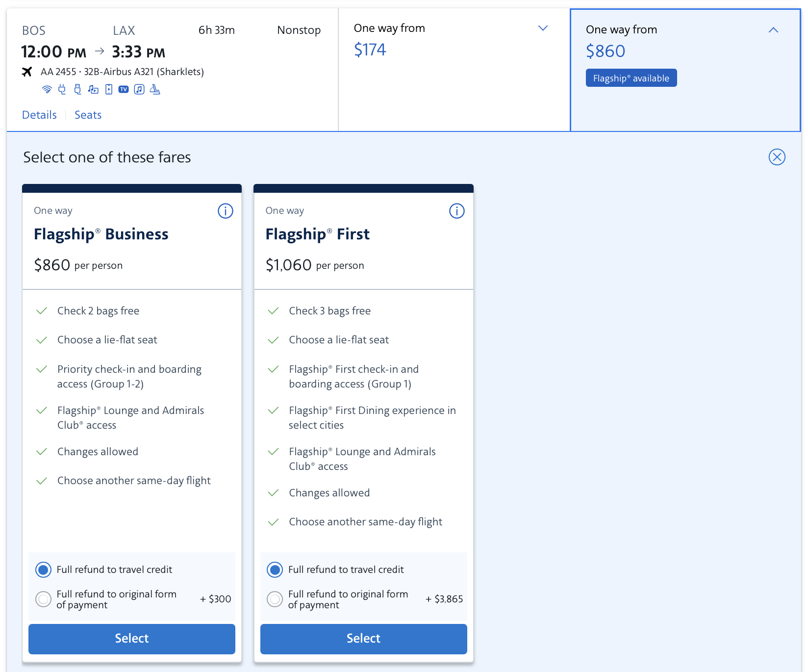Click the "+ $300" refund surcharge

tap(216, 599)
